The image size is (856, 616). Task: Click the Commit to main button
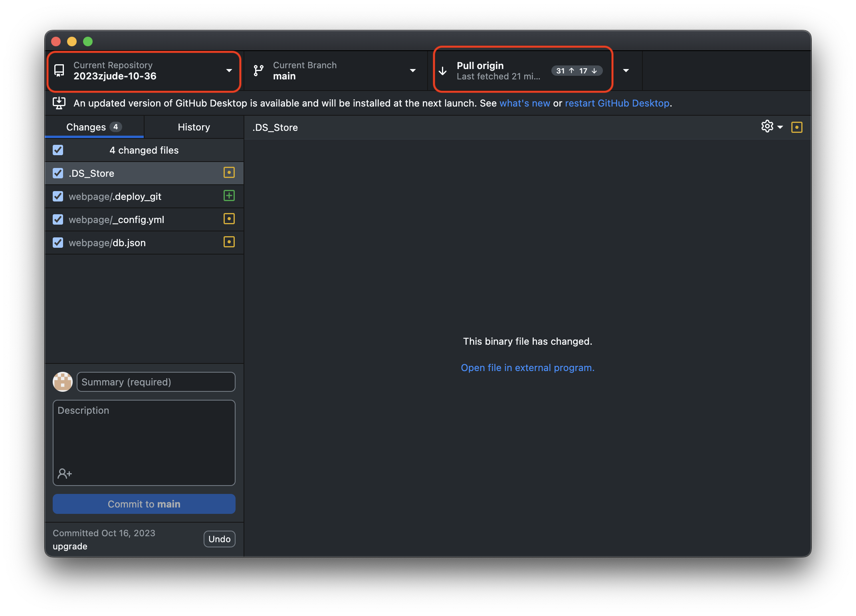pos(144,504)
